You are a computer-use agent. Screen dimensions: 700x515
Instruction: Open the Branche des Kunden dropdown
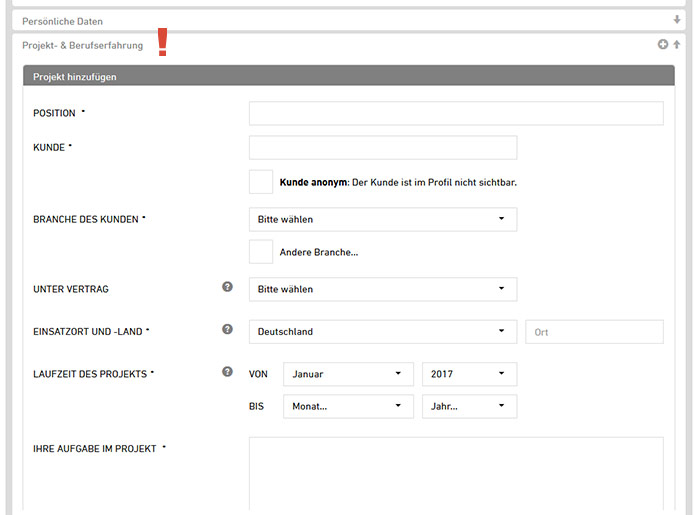pos(382,220)
